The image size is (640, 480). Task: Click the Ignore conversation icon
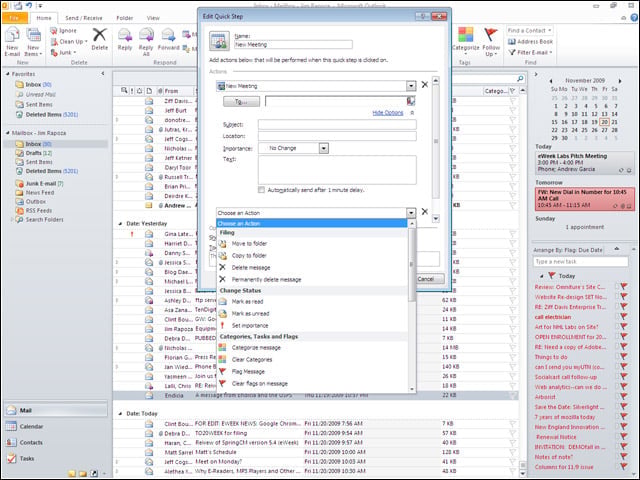pos(53,31)
